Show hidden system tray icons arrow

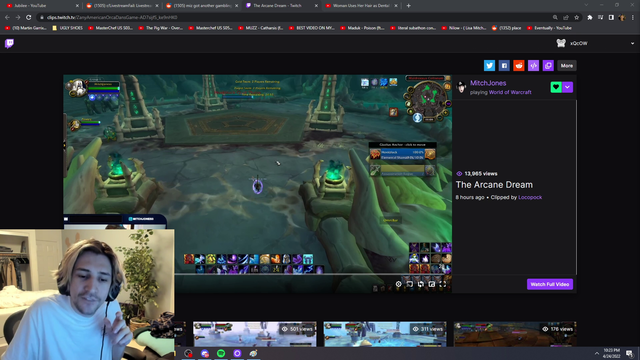[597, 353]
